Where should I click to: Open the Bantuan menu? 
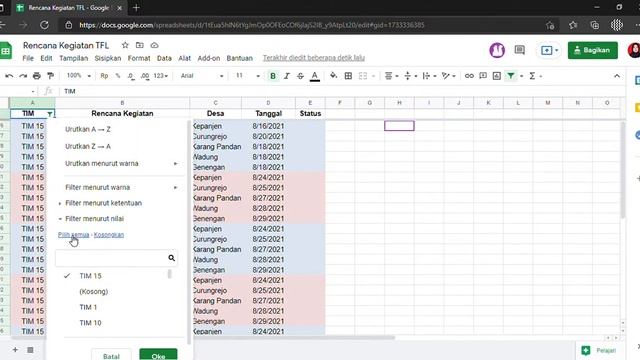click(240, 58)
